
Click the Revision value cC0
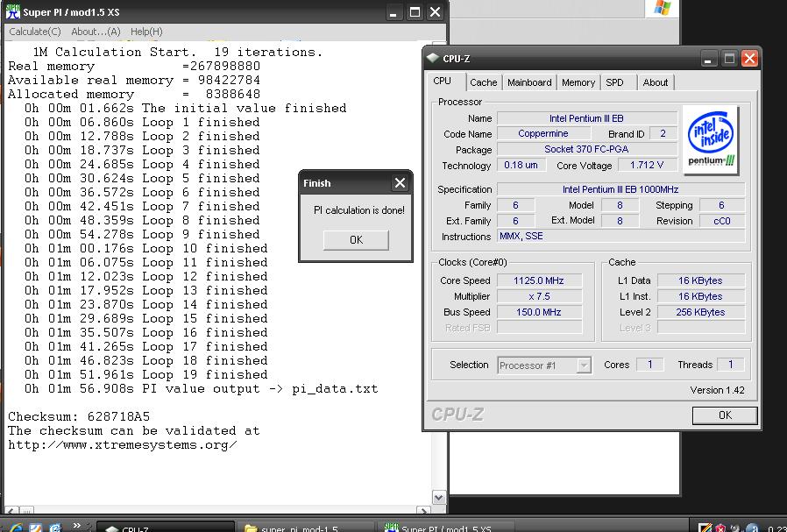(722, 221)
